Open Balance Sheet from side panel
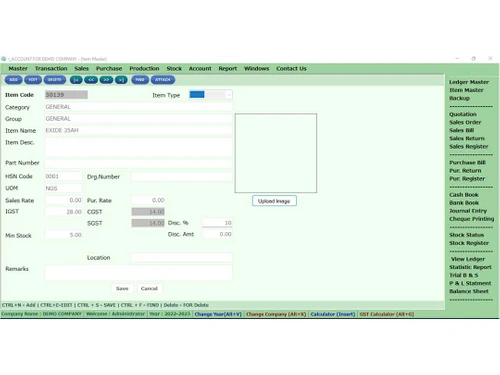The height and width of the screenshot is (375, 500). click(x=469, y=291)
